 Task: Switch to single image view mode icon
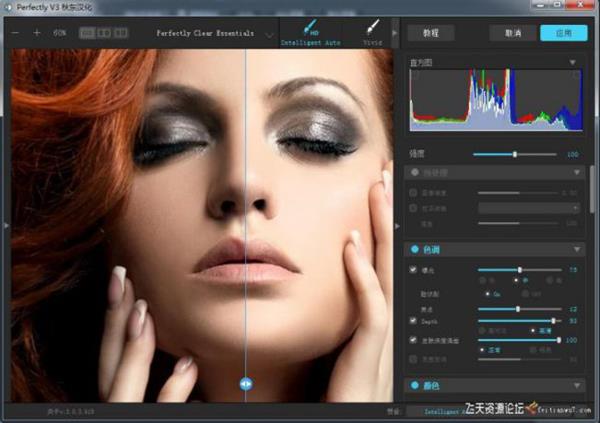[87, 33]
